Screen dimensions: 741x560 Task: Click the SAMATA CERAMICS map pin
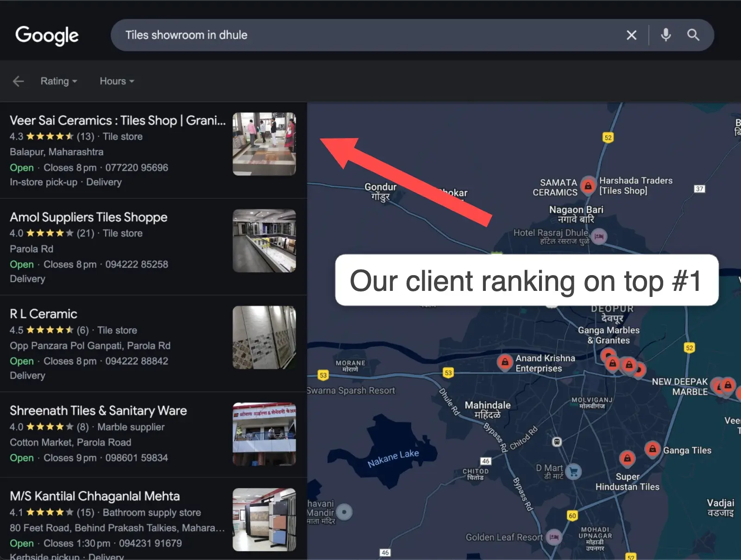click(588, 186)
